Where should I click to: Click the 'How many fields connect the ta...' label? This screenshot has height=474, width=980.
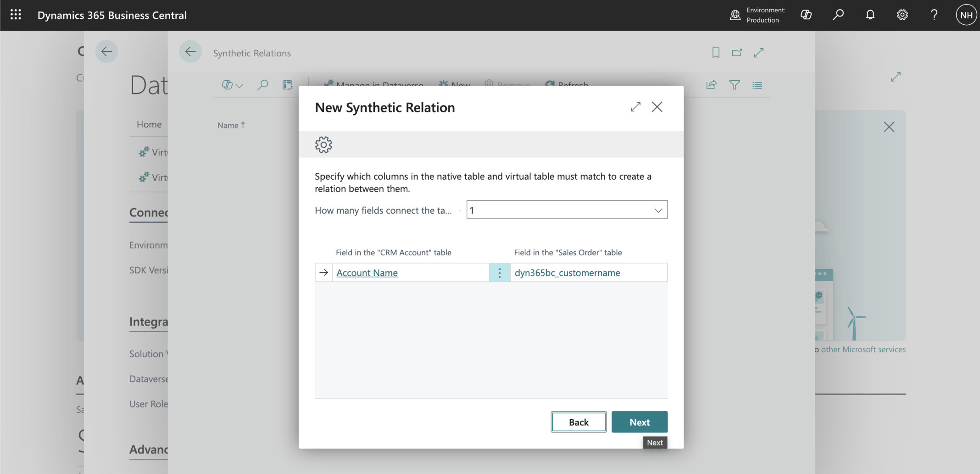(x=383, y=210)
